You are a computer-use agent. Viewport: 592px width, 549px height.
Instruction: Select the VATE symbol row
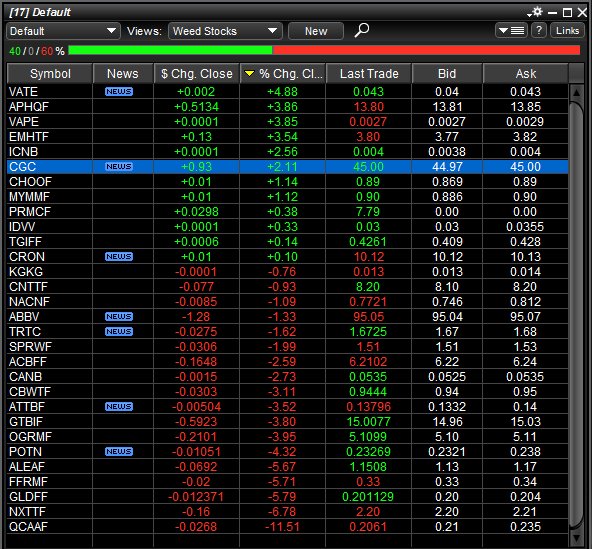pos(288,91)
